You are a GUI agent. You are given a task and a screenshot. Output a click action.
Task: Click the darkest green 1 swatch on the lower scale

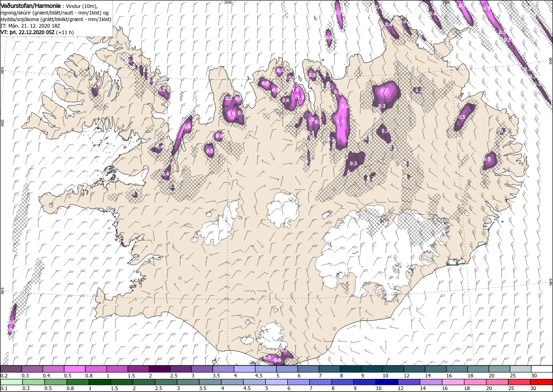pos(100,382)
